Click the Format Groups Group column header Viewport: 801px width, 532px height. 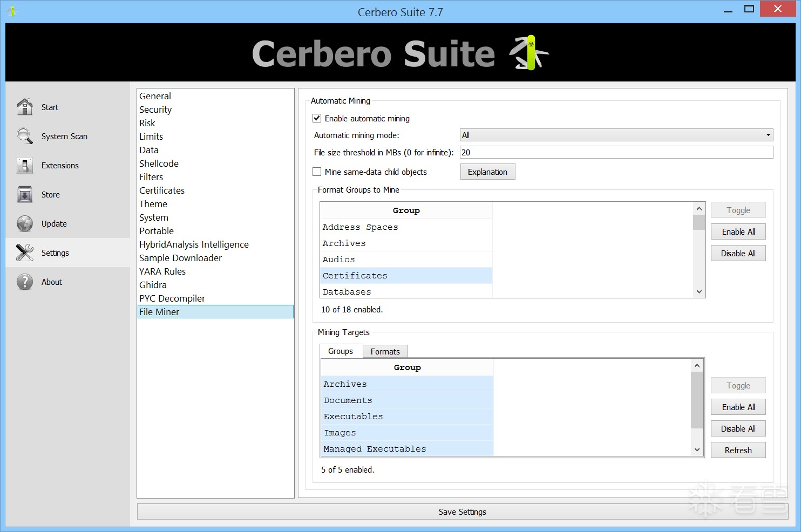pos(406,210)
